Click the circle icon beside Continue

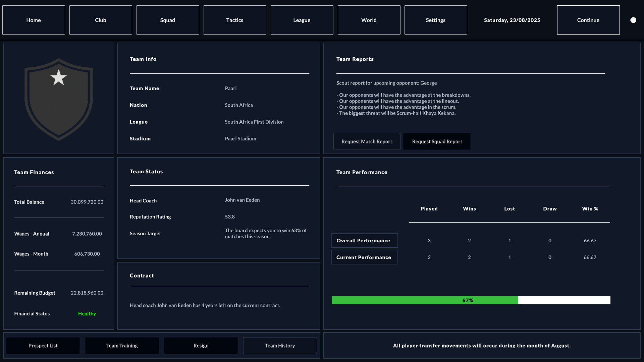(x=633, y=20)
